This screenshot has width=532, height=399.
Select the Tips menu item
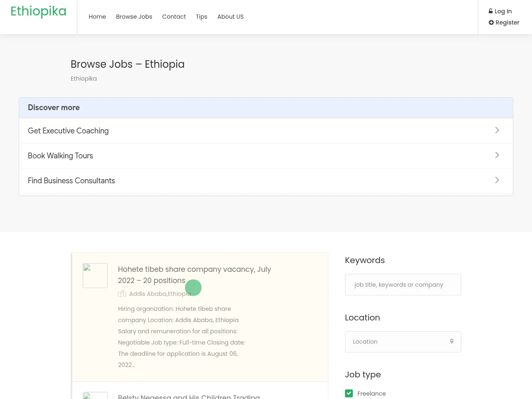click(202, 17)
